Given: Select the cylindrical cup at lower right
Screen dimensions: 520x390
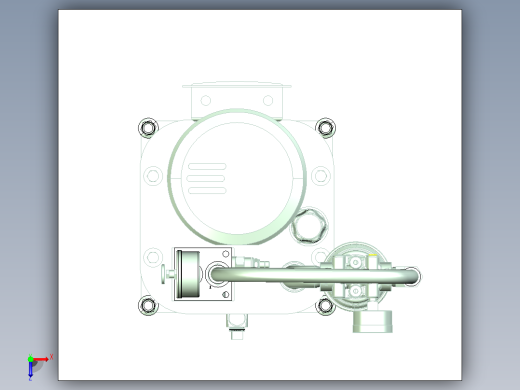Looking at the screenshot, I should click(372, 321).
